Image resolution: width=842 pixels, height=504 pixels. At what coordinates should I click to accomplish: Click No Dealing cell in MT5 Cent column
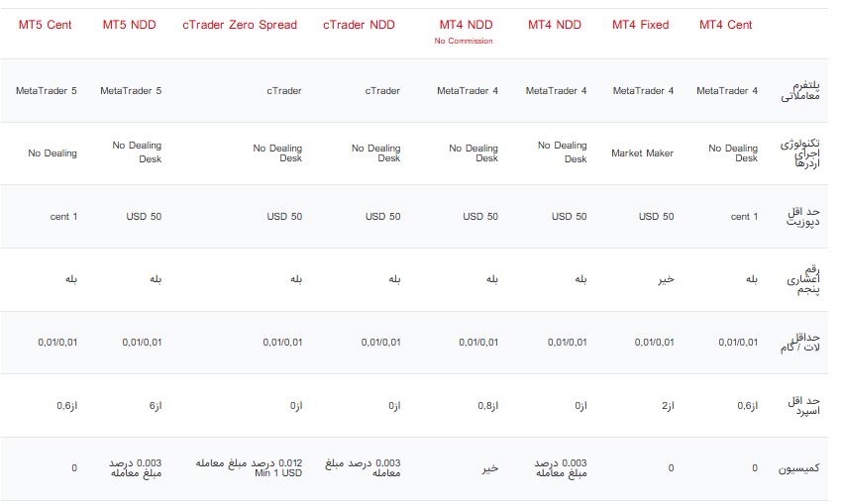point(53,153)
